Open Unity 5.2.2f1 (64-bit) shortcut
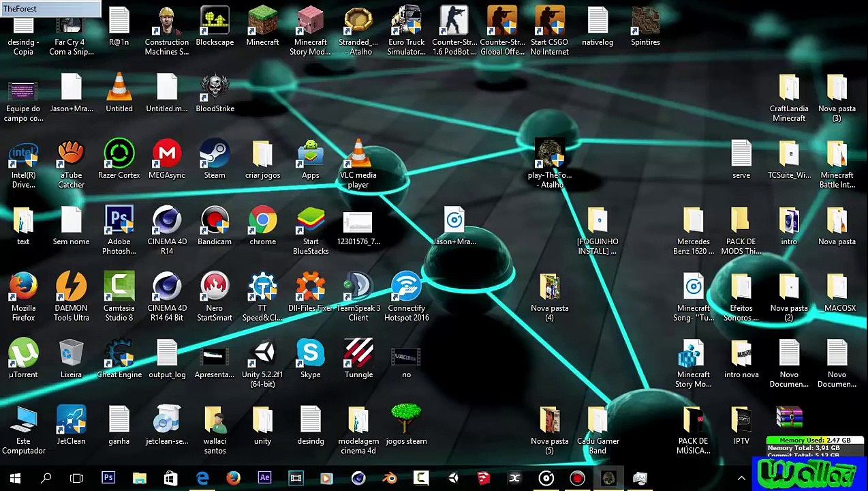The width and height of the screenshot is (868, 491). coord(262,364)
